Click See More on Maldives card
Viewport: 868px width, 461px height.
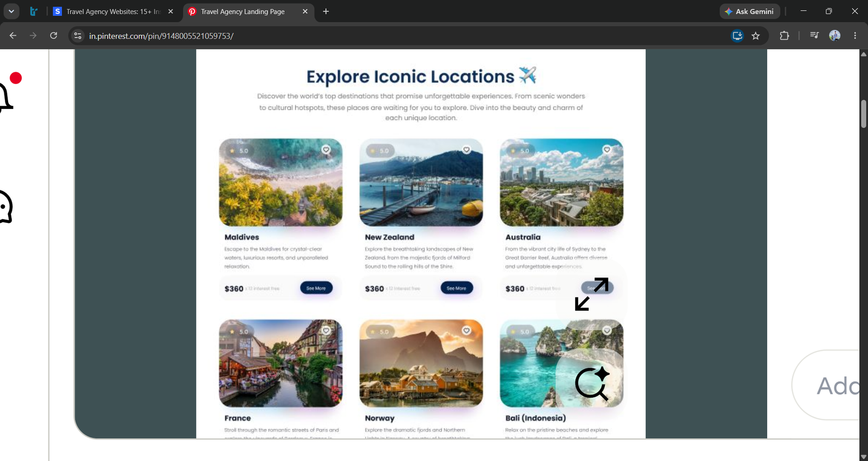[x=316, y=288]
